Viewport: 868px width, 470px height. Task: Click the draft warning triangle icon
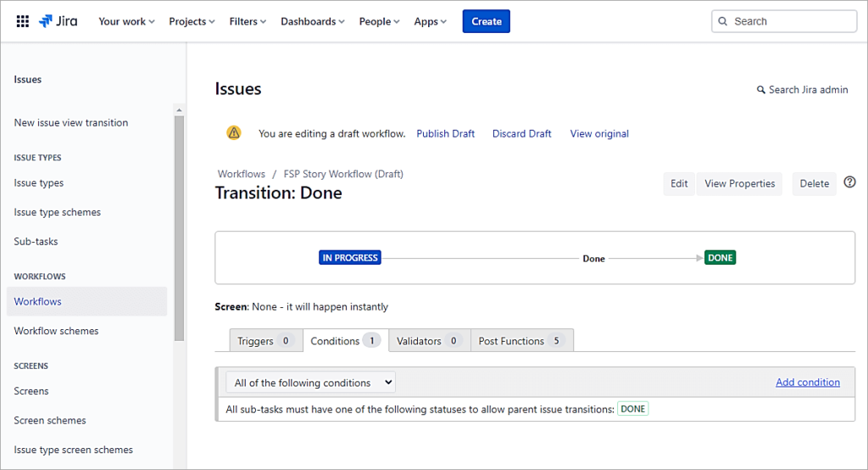[x=234, y=133]
